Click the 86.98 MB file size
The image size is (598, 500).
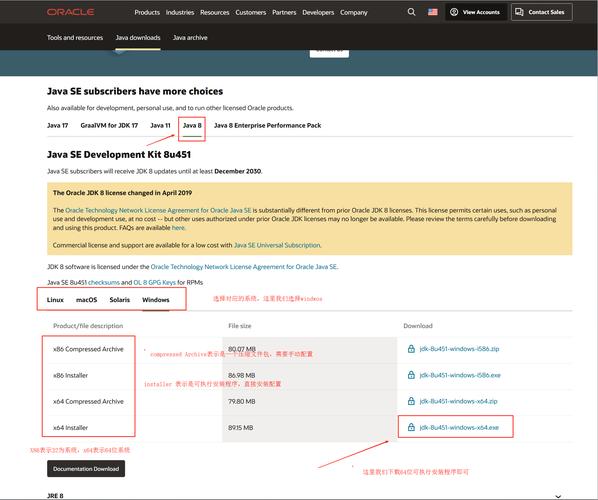[x=241, y=375]
